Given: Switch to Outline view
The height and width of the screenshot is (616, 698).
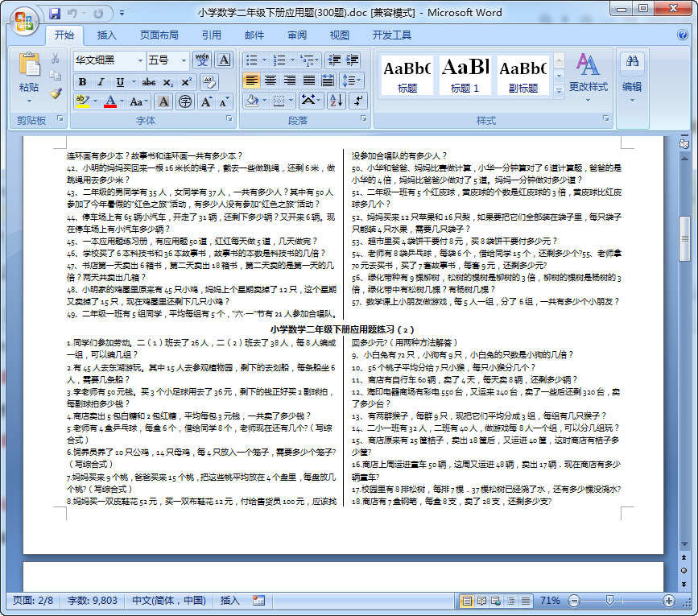Looking at the screenshot, I should point(510,601).
